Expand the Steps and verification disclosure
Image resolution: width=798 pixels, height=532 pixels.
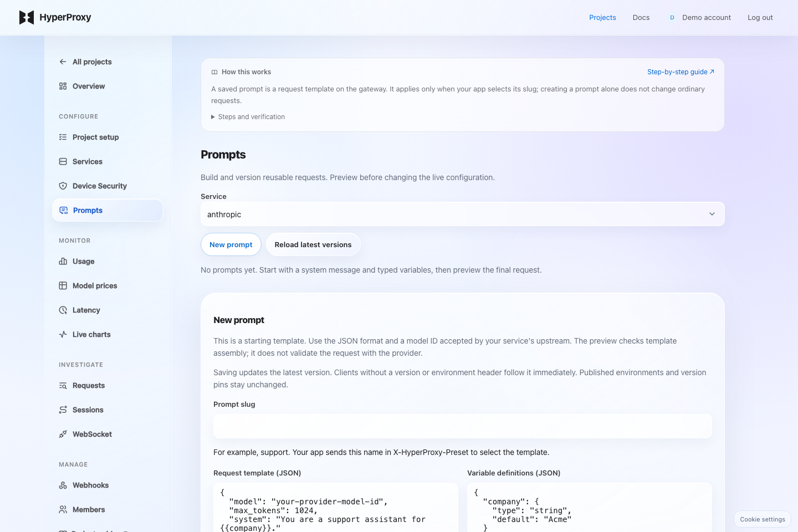[x=248, y=117]
